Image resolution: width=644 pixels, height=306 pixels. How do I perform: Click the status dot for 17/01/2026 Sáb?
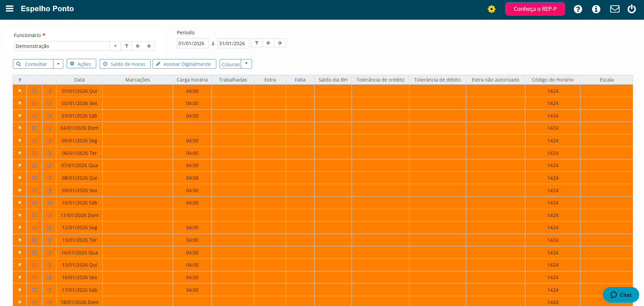20,290
